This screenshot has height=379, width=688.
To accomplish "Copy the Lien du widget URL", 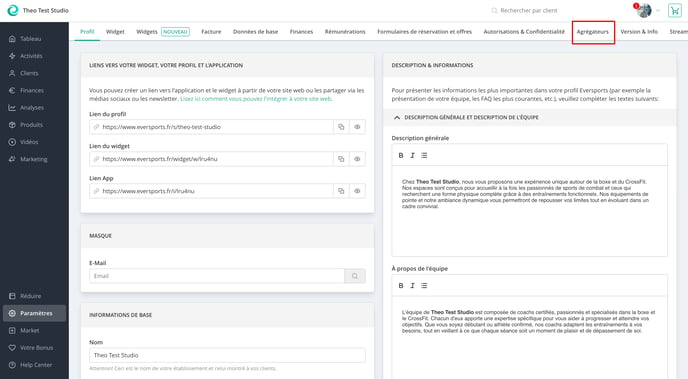I will click(x=341, y=159).
